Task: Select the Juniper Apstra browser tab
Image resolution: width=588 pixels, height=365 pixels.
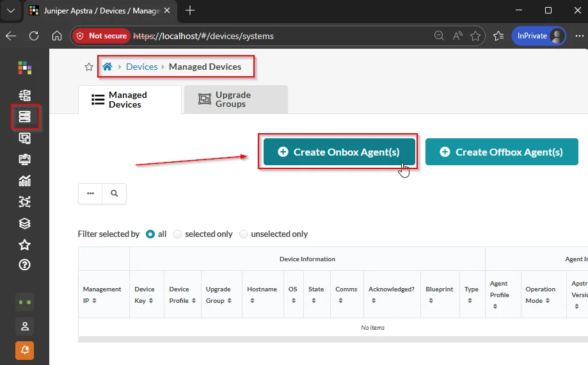Action: [x=101, y=10]
